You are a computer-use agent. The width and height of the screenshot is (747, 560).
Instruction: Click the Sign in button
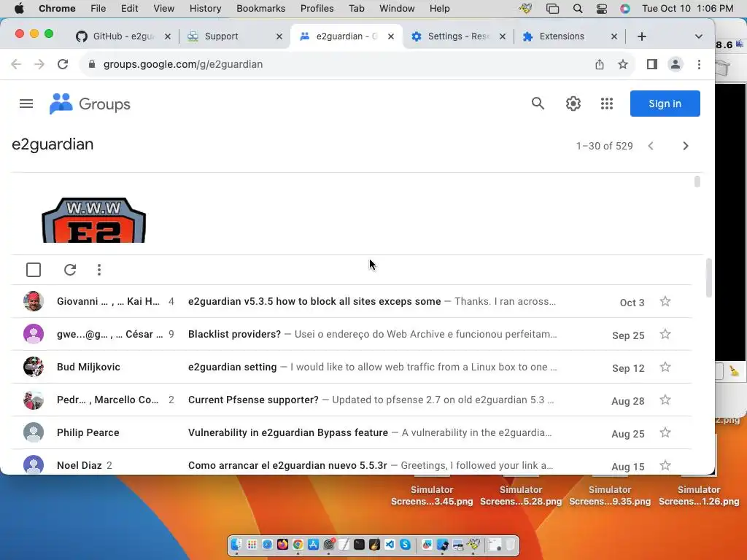pos(665,104)
